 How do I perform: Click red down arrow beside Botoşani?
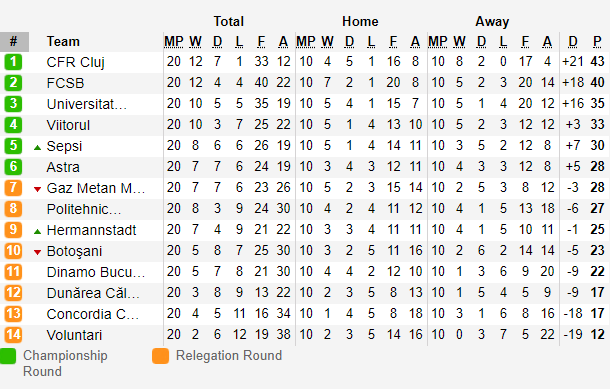pyautogui.click(x=37, y=253)
